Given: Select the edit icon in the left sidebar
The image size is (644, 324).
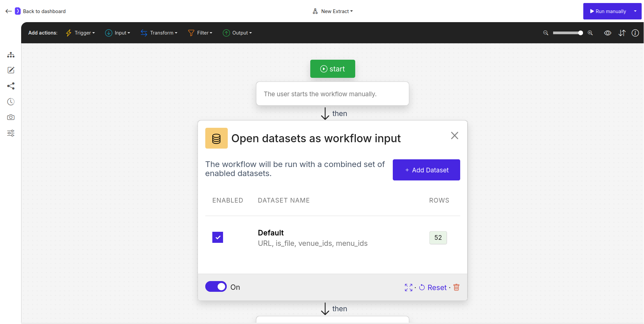Looking at the screenshot, I should click(11, 70).
